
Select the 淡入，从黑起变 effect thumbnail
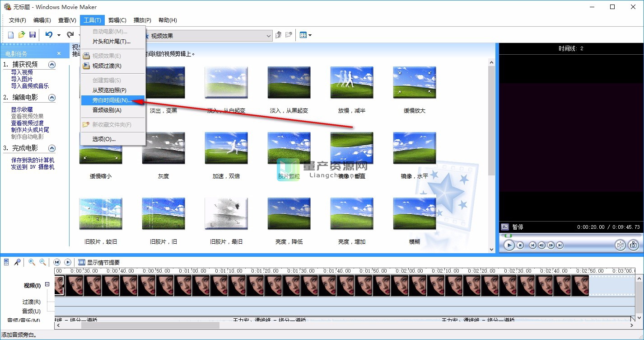[289, 83]
